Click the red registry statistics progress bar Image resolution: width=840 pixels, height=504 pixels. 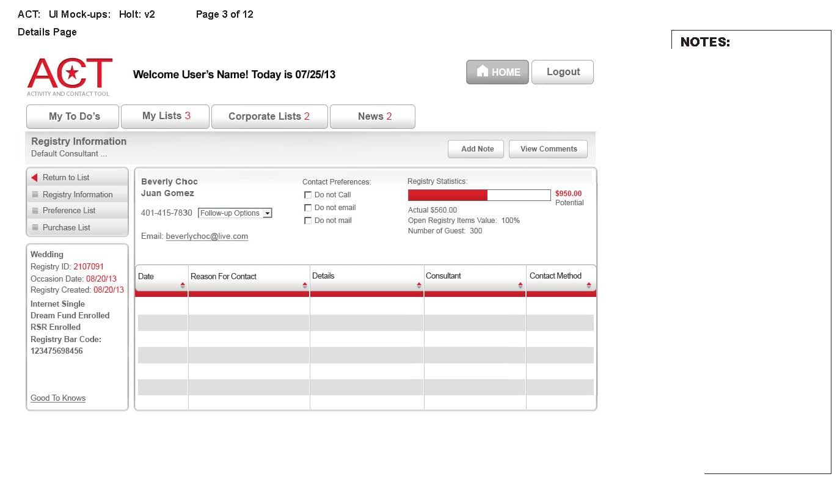pyautogui.click(x=447, y=195)
